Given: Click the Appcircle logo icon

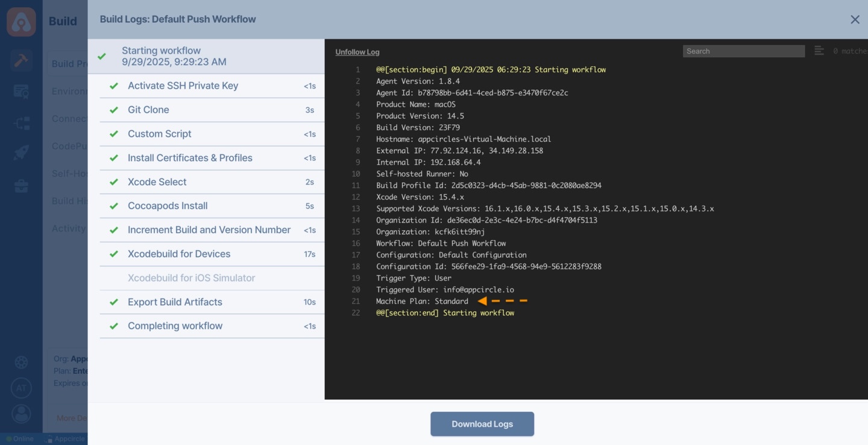Looking at the screenshot, I should [x=21, y=22].
